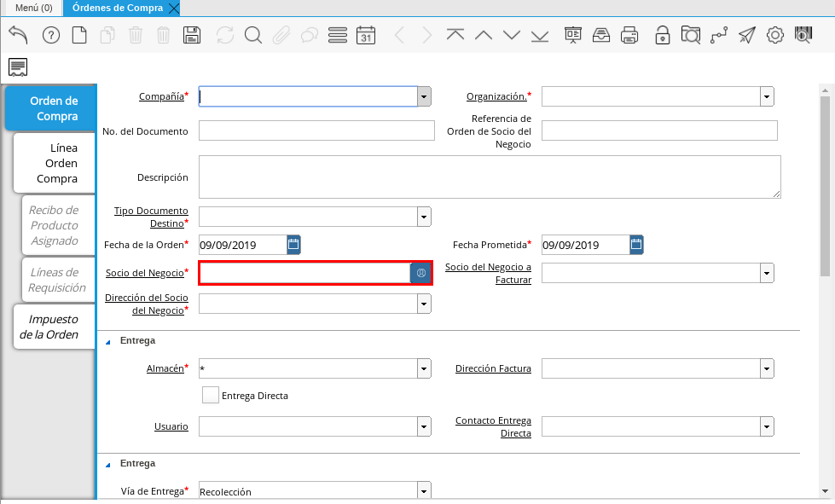This screenshot has height=504, width=835.
Task: Open the Fecha de la Orden calendar picker
Action: click(293, 245)
